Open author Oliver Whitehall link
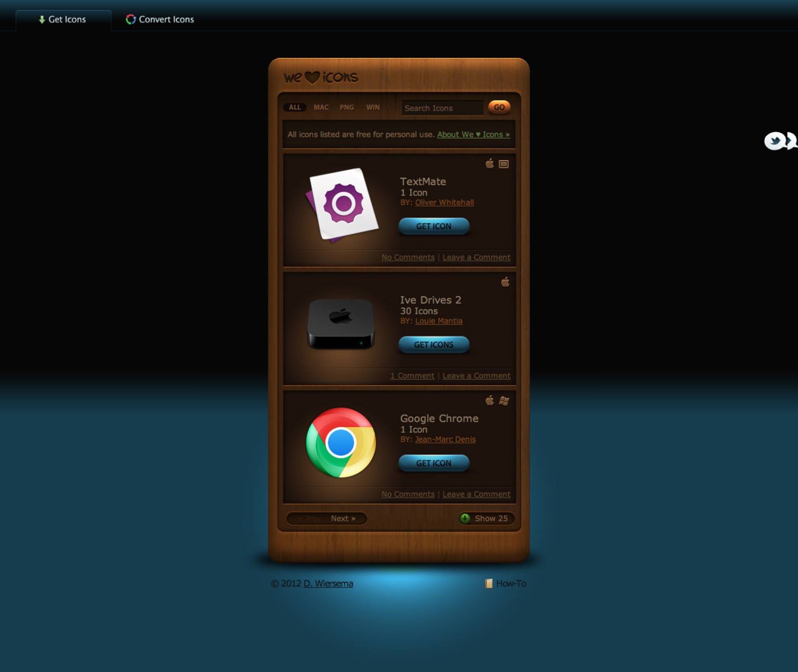Viewport: 798px width, 672px height. click(444, 202)
